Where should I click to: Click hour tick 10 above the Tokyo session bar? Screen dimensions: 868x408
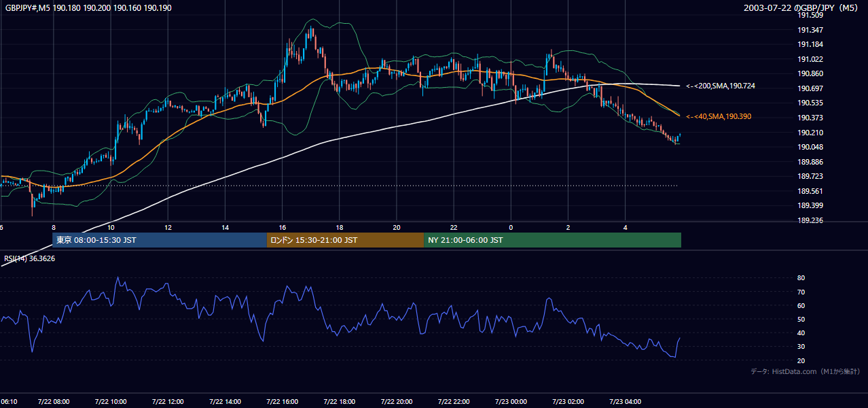[x=111, y=228]
